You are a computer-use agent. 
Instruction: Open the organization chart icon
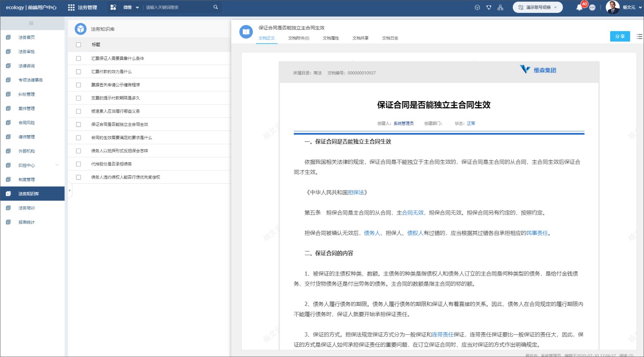coord(500,7)
